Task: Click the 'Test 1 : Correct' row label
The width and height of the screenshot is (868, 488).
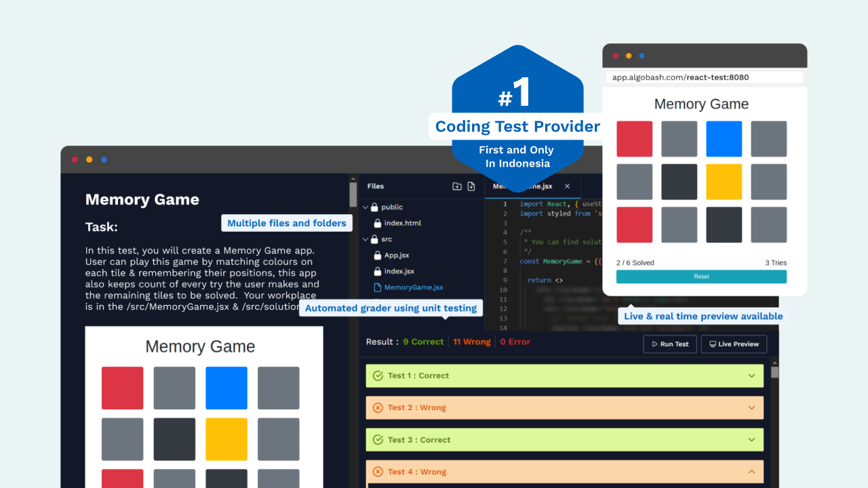Action: [418, 375]
